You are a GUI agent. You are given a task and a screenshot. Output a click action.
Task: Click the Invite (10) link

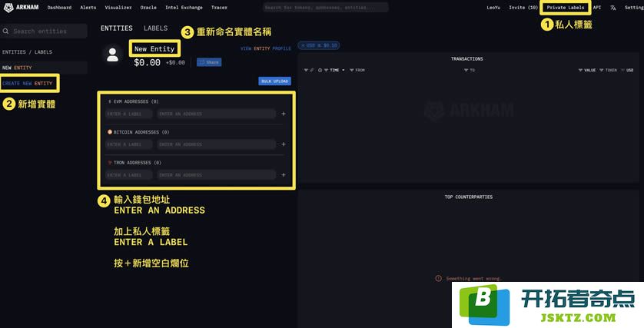click(523, 8)
